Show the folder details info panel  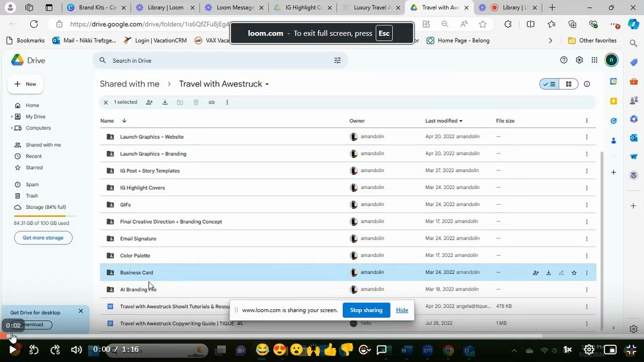587,84
